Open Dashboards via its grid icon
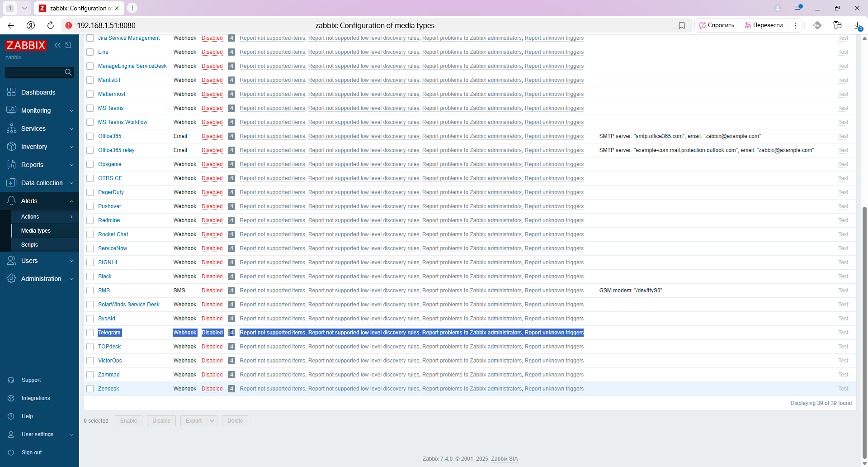868x467 pixels. [x=11, y=92]
